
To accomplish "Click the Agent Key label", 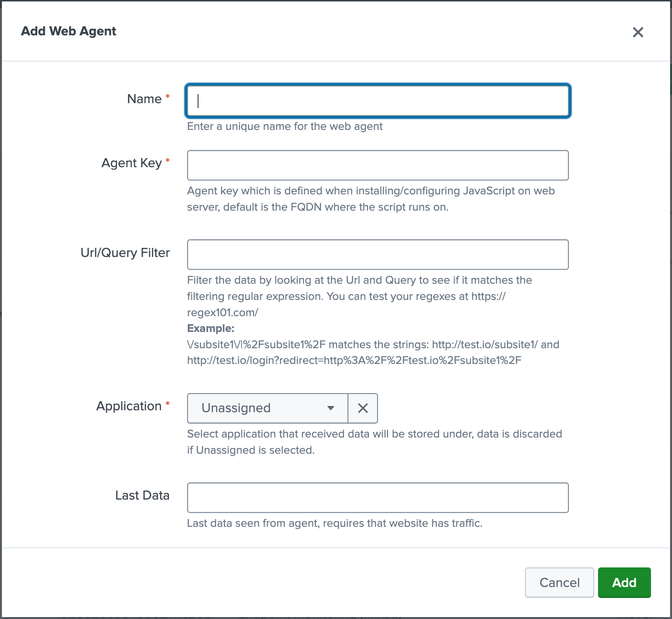I will pyautogui.click(x=132, y=163).
